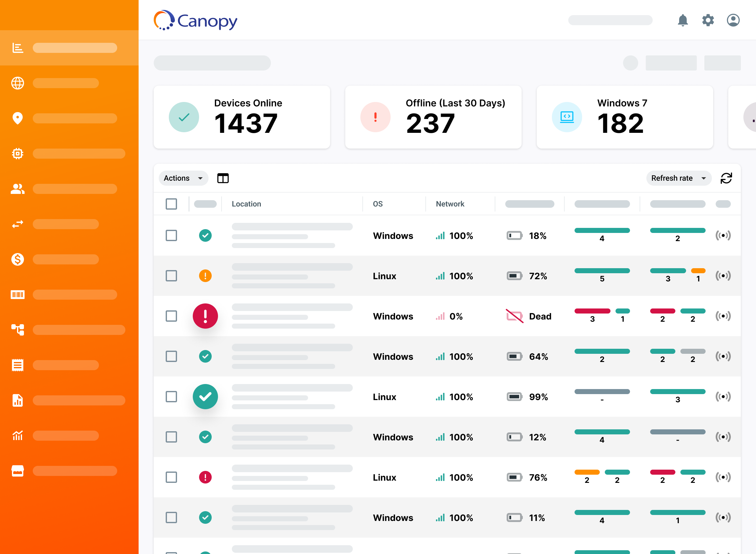This screenshot has height=554, width=756.
Task: Open the Actions dropdown
Action: coord(183,178)
